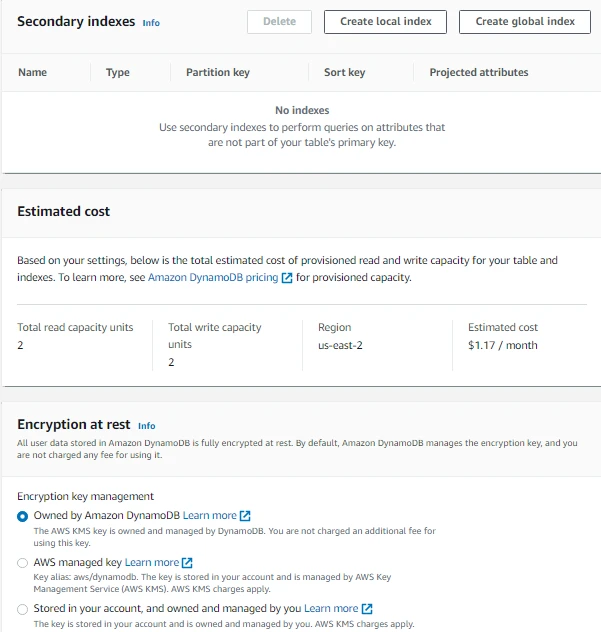This screenshot has height=632, width=601.
Task: Click external link icon beside Amazon DynamoDB pricing
Action: click(x=287, y=278)
